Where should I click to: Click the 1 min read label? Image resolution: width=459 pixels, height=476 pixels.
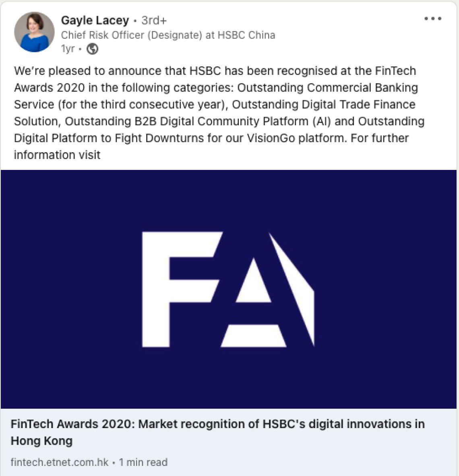click(143, 462)
